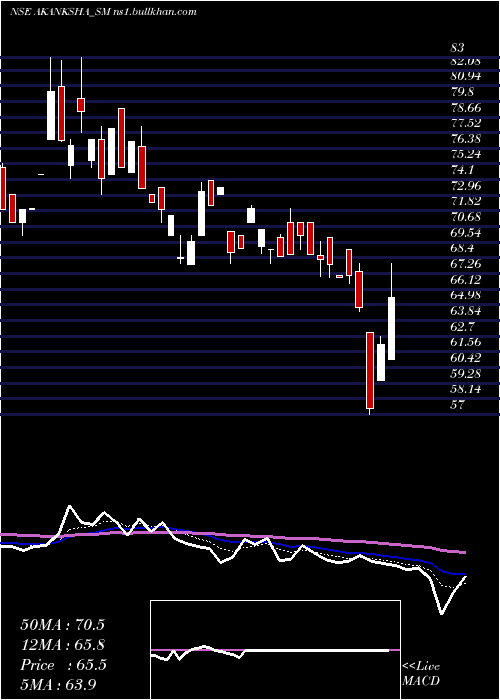500x700 pixels.
Task: Click the 57 price axis label
Action: [458, 405]
